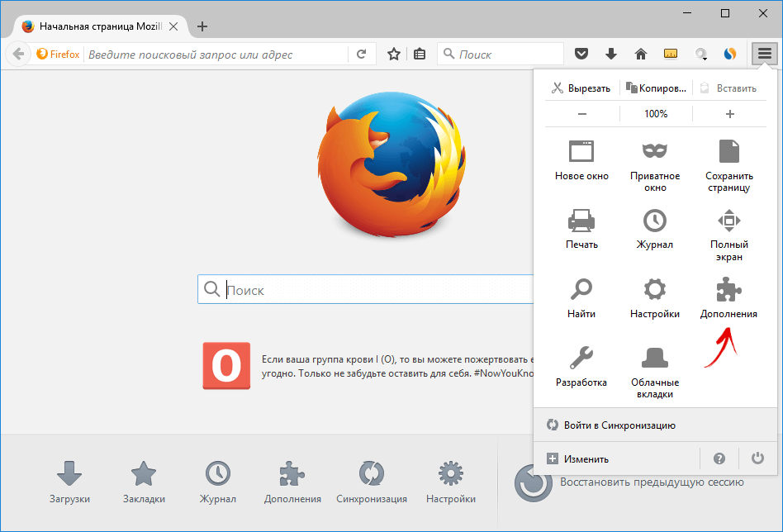The width and height of the screenshot is (783, 532).
Task: Toggle Full screen (Полный экран)
Action: (729, 235)
